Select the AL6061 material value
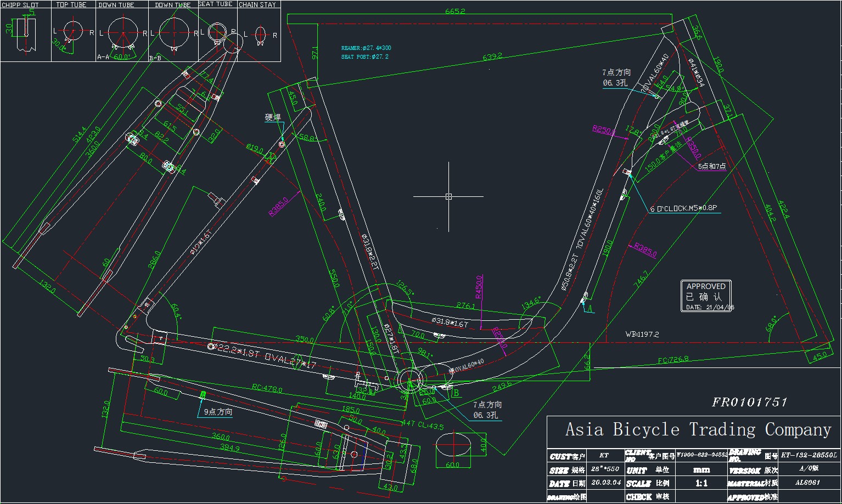This screenshot has height=504, width=842. pyautogui.click(x=807, y=483)
